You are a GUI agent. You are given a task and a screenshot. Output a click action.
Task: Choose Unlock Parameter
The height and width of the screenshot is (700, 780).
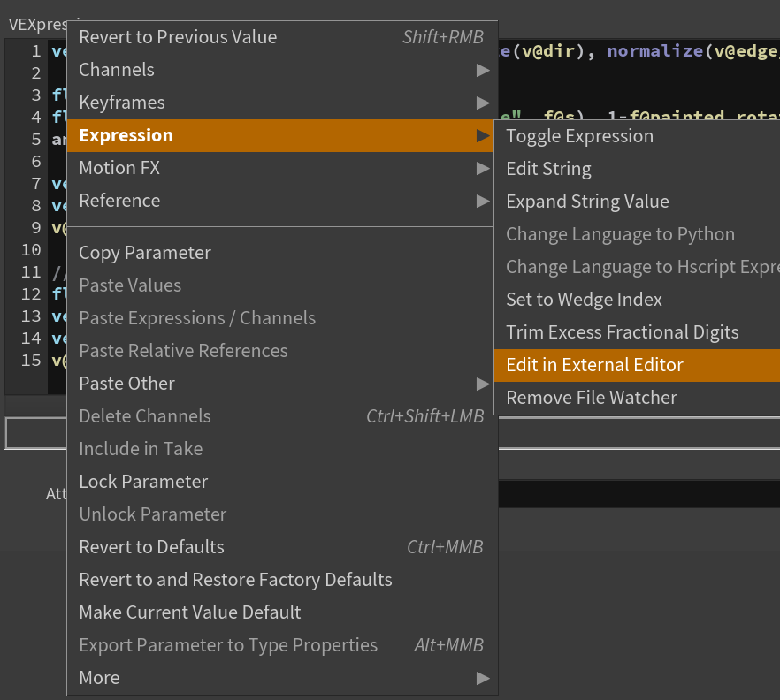(282, 514)
